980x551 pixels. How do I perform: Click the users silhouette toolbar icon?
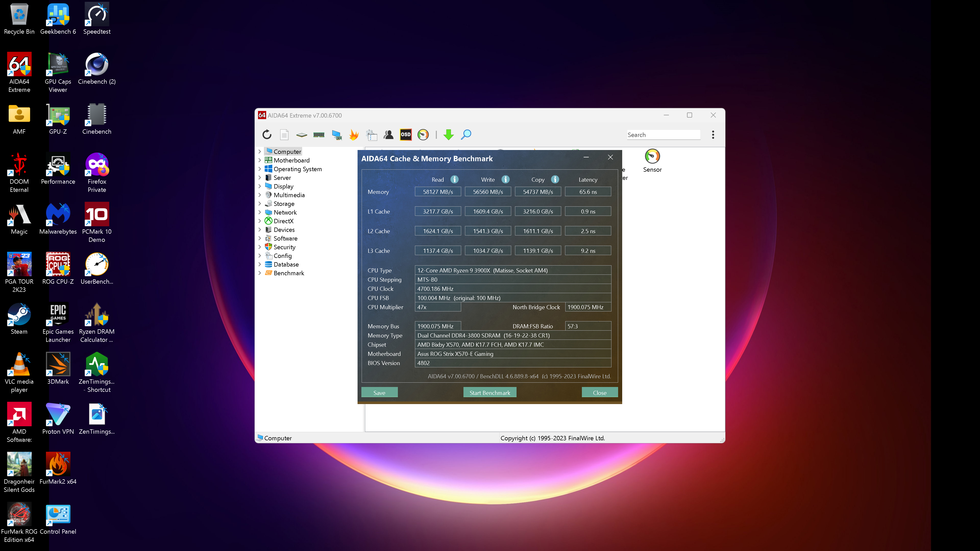point(388,135)
